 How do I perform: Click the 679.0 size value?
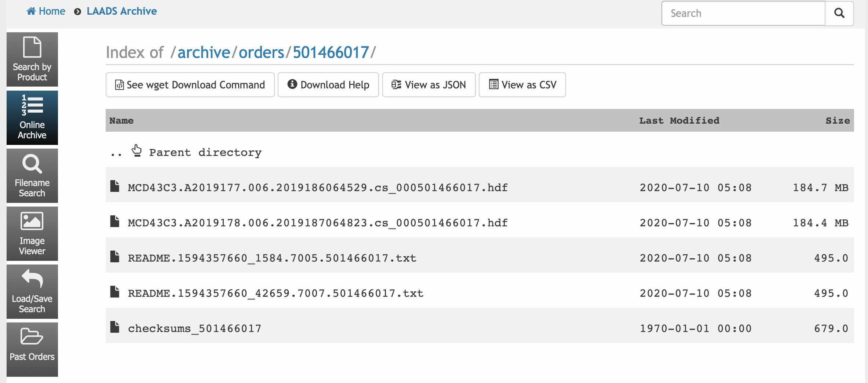pyautogui.click(x=831, y=329)
